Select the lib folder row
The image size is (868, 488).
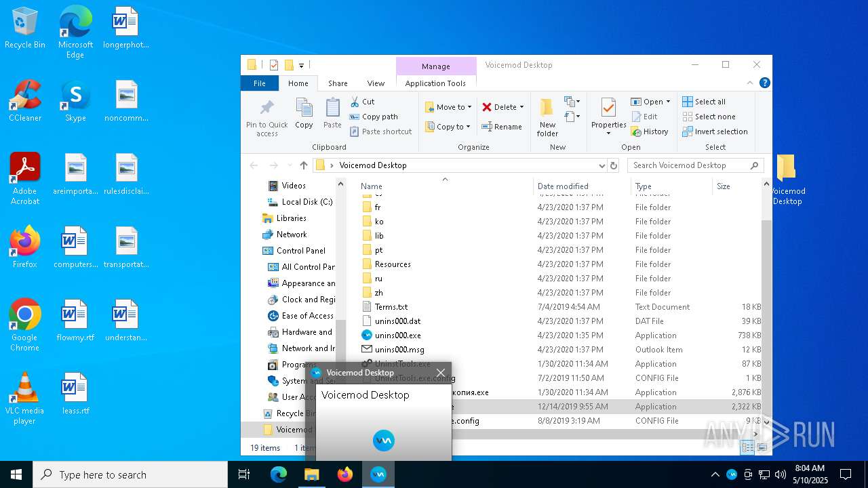560,236
